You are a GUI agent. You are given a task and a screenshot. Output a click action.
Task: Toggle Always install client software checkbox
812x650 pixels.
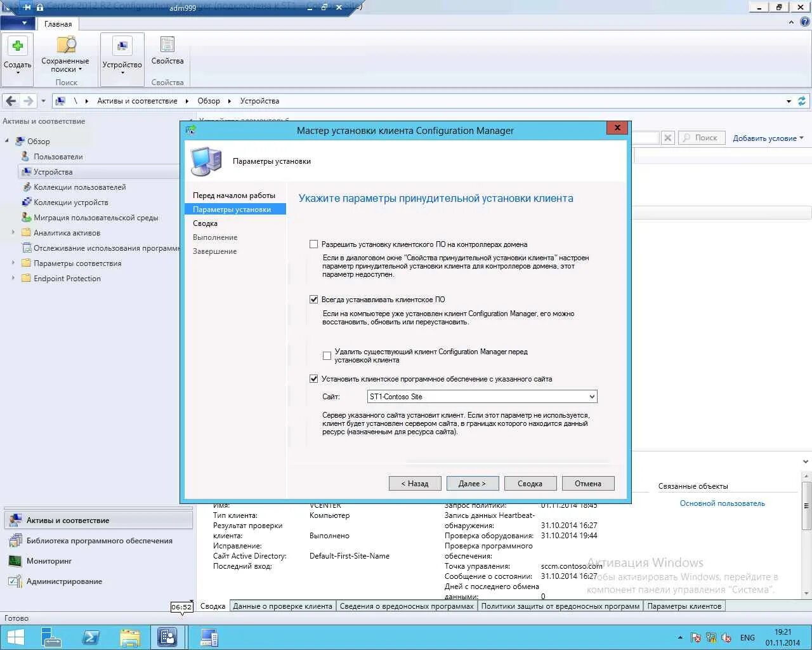pyautogui.click(x=313, y=300)
